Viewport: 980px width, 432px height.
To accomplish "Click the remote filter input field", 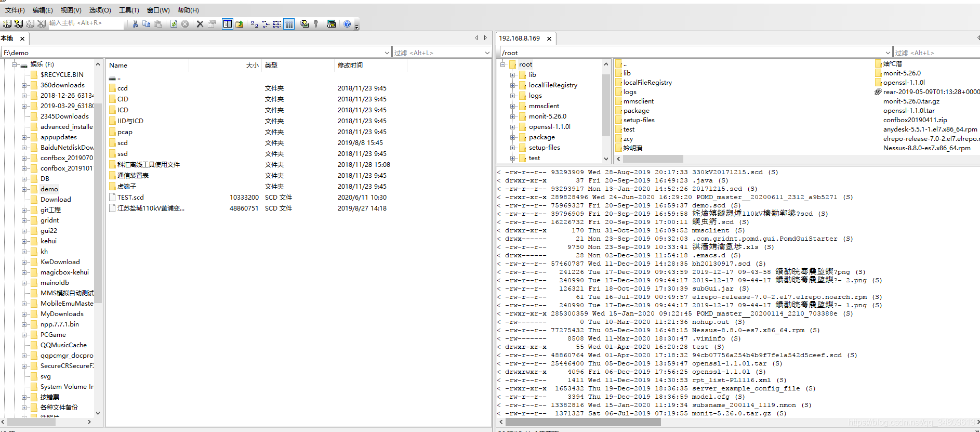I will 936,53.
